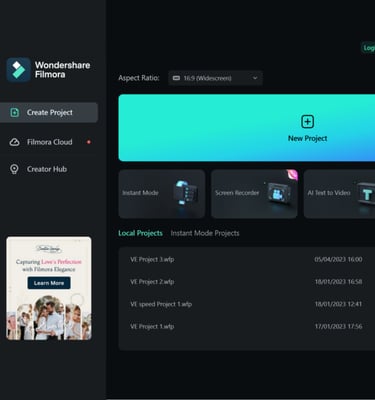Click the Screen Recorder camera icon

pos(278,193)
